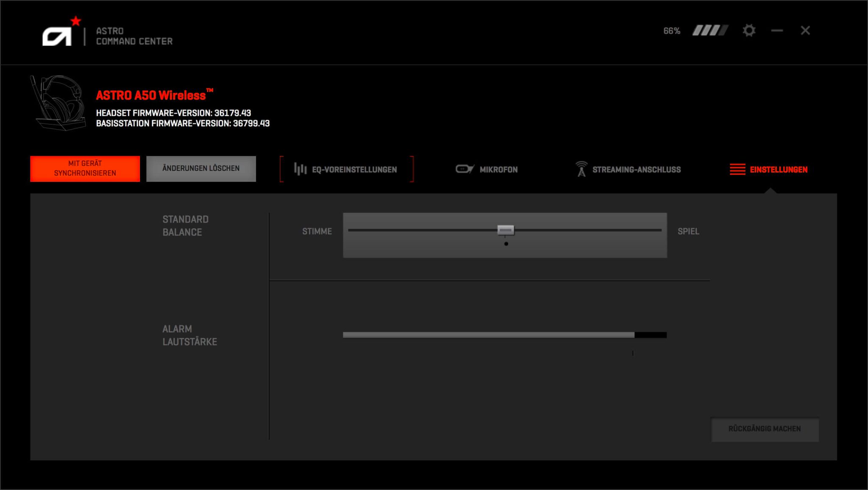Open the gear settings icon
This screenshot has width=868, height=490.
pos(749,31)
